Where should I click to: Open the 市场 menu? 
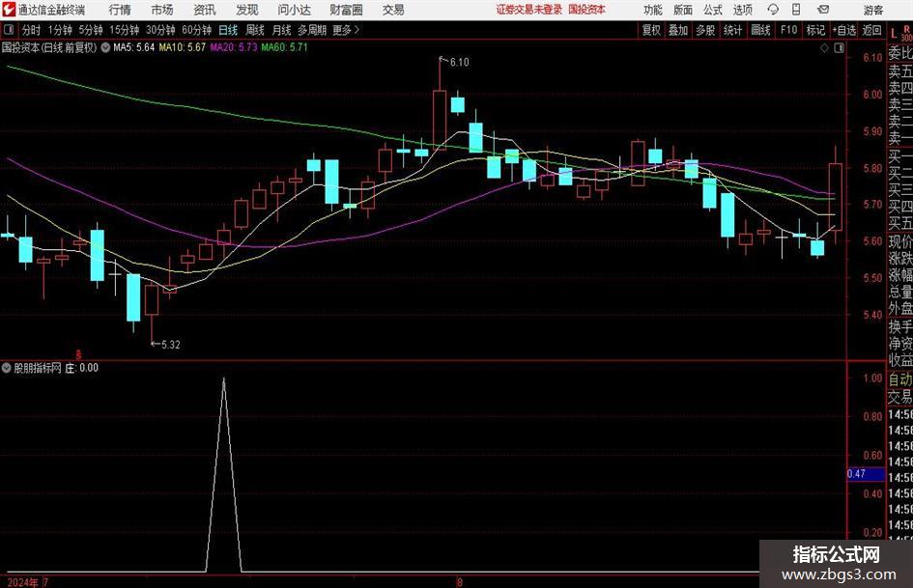(162, 10)
